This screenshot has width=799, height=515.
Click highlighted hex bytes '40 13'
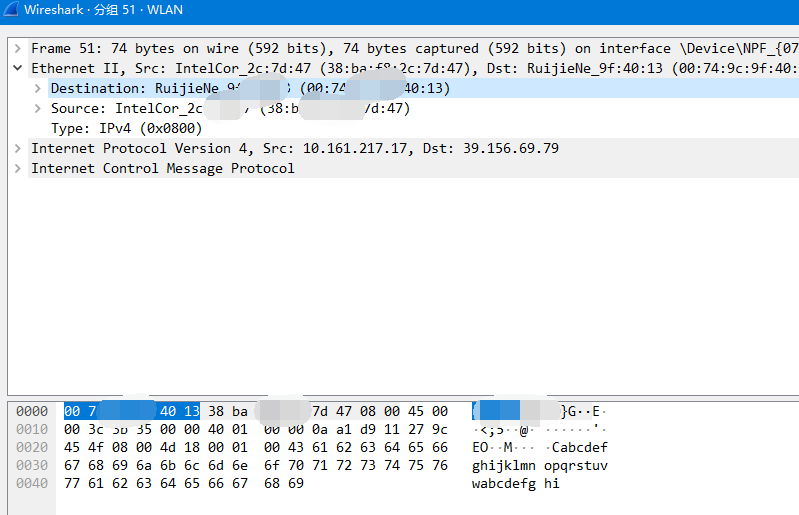pos(180,411)
